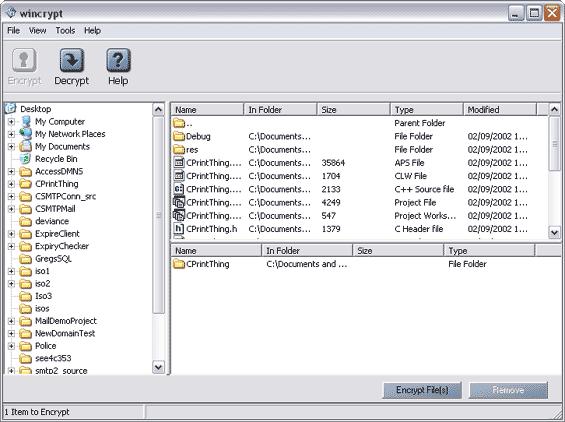The width and height of the screenshot is (565, 422).
Task: Click the GregsSQL folder icon
Action: (x=26, y=259)
